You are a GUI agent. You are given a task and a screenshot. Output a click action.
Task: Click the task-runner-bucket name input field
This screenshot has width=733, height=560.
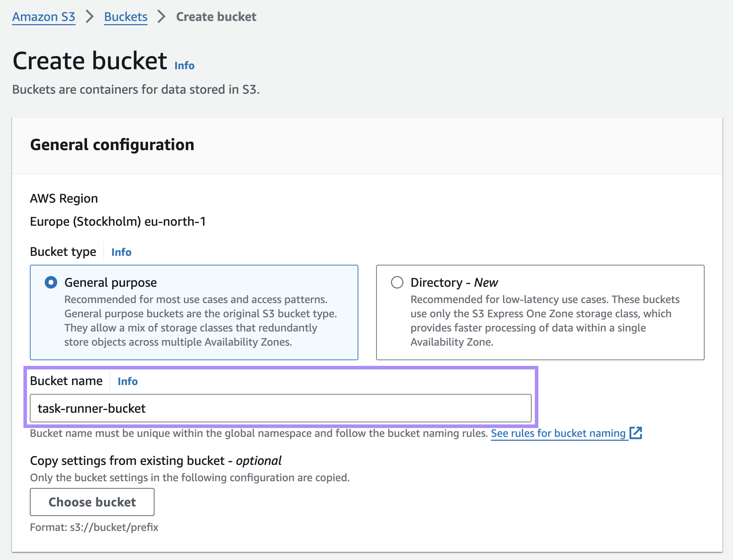(x=280, y=408)
